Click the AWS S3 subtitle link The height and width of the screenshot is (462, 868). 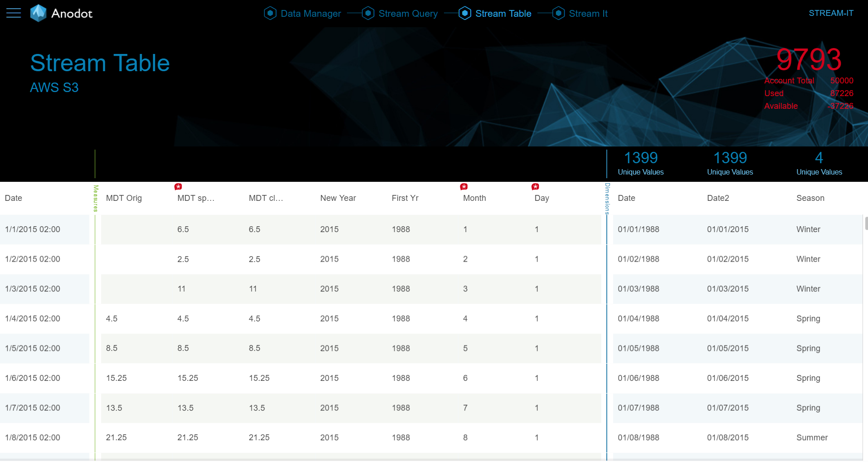point(54,87)
